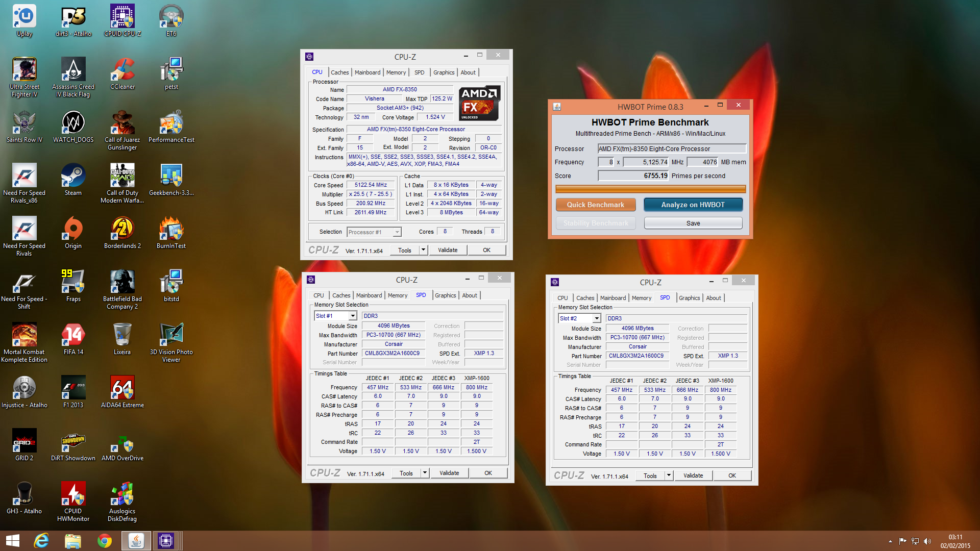Open the network tray icon
Viewport: 980px width, 551px height.
point(915,541)
